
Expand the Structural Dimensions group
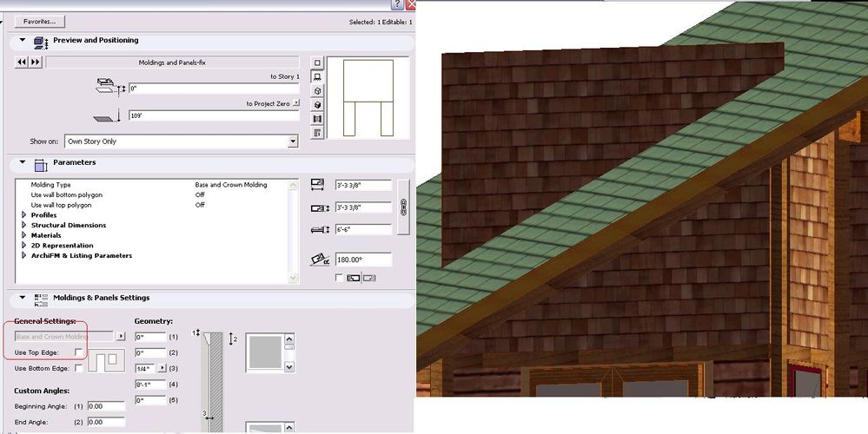click(23, 225)
